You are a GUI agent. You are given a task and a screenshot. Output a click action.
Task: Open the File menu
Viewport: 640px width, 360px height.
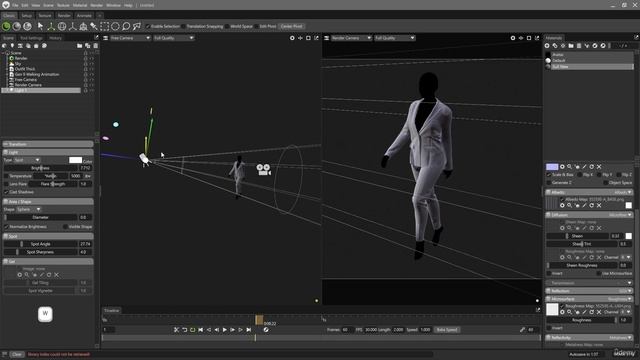pyautogui.click(x=15, y=5)
